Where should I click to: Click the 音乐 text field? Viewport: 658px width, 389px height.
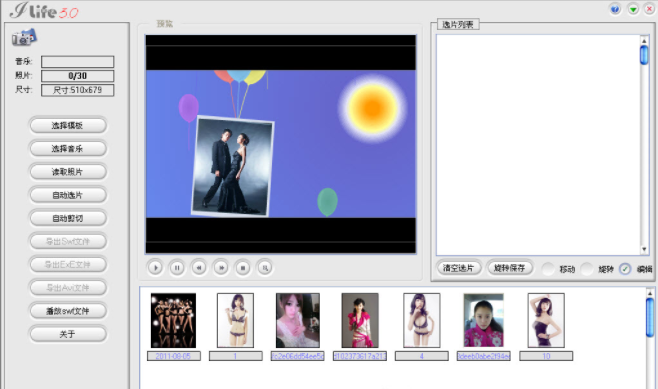[x=77, y=62]
